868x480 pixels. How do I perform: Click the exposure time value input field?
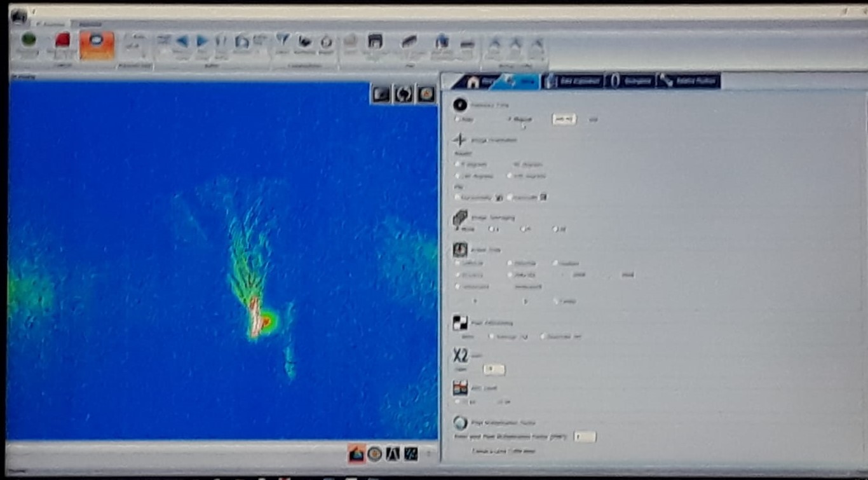pos(564,119)
